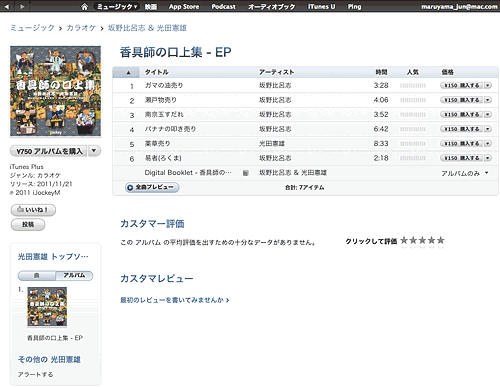Rate album with third star
The width and height of the screenshot is (500, 387).
click(422, 240)
